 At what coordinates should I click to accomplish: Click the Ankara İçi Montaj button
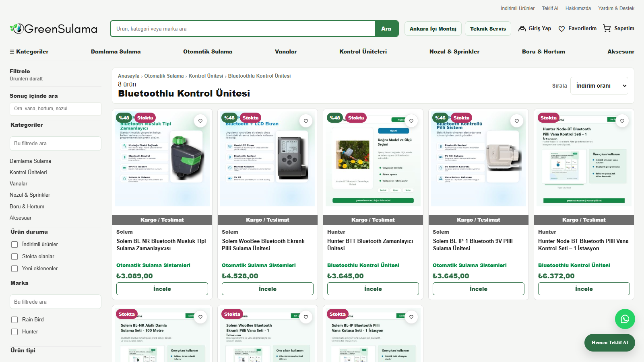click(x=433, y=29)
